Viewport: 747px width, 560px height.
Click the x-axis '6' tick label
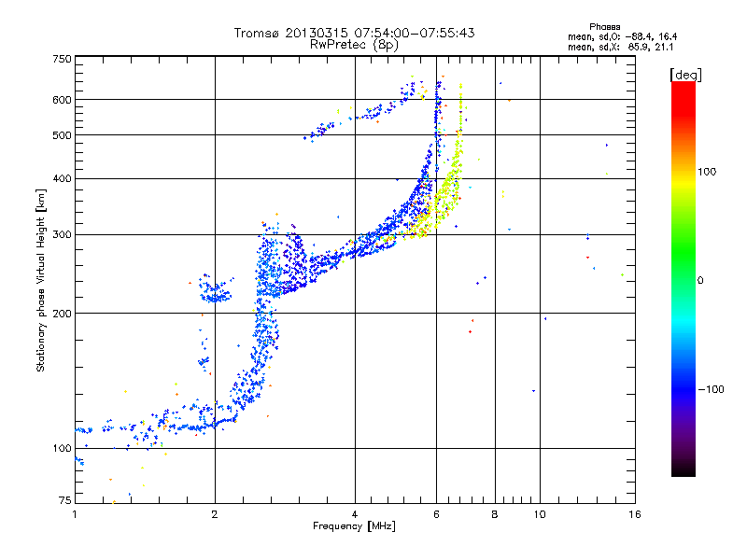436,514
